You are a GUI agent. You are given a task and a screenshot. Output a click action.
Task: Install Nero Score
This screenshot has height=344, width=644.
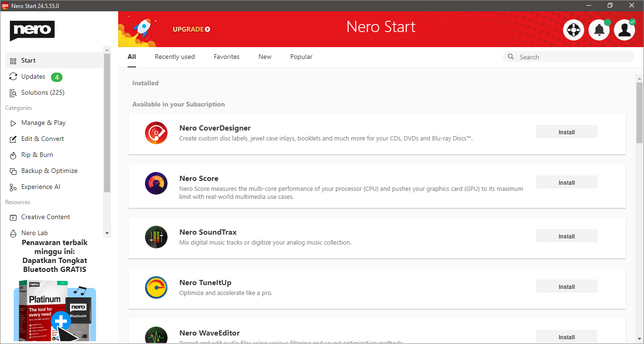click(x=567, y=182)
